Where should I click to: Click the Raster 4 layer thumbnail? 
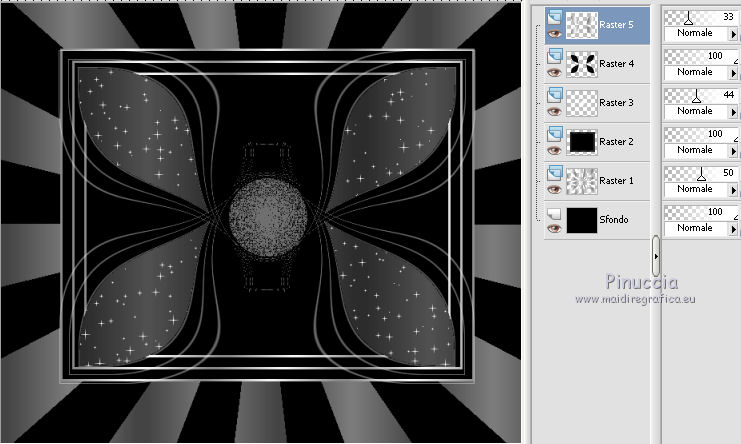[581, 64]
